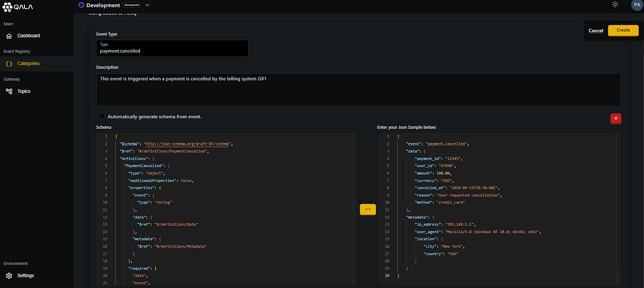Click the Dashboard home icon
This screenshot has width=644, height=288.
coord(9,36)
